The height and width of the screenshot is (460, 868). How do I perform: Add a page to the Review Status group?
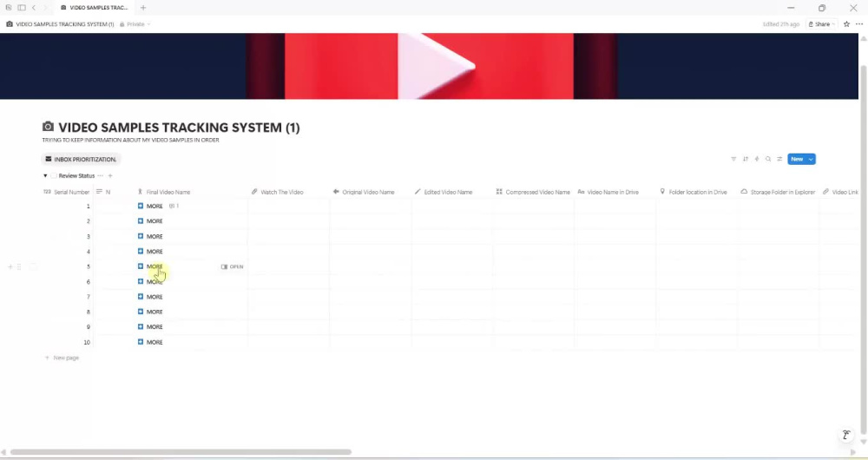click(x=110, y=175)
